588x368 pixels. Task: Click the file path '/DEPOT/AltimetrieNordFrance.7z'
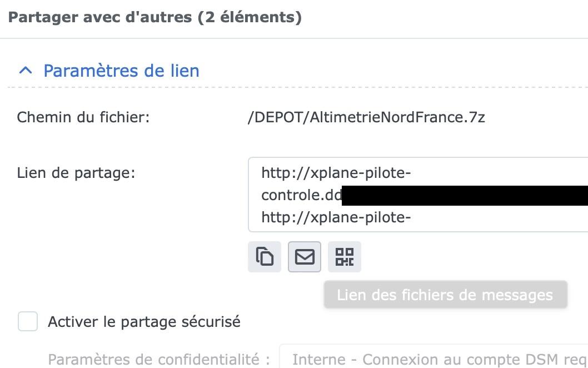tap(366, 117)
